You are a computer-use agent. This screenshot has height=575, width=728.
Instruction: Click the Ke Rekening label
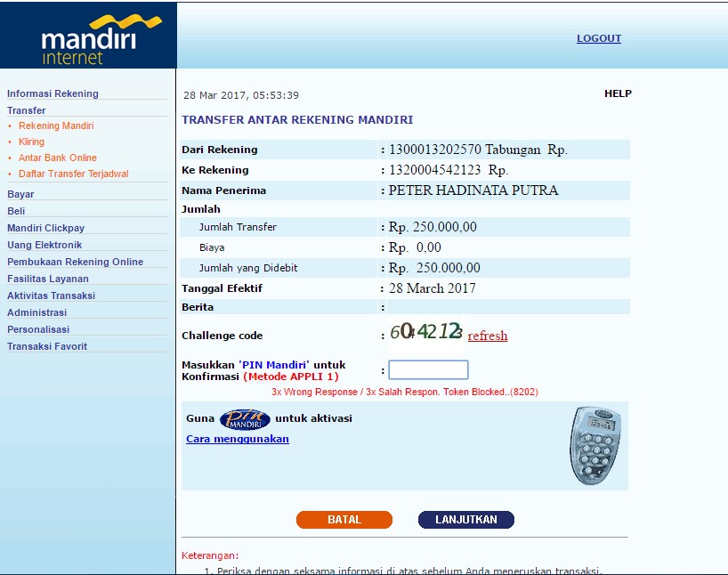pos(215,170)
